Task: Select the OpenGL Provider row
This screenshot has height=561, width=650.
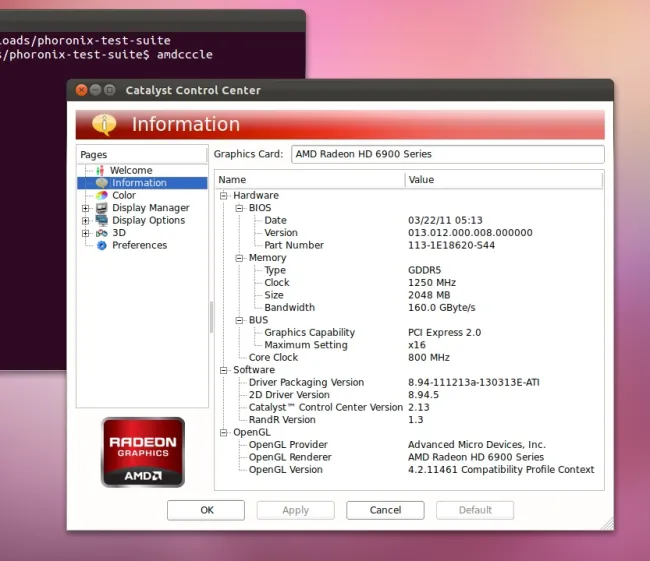Action: 409,444
